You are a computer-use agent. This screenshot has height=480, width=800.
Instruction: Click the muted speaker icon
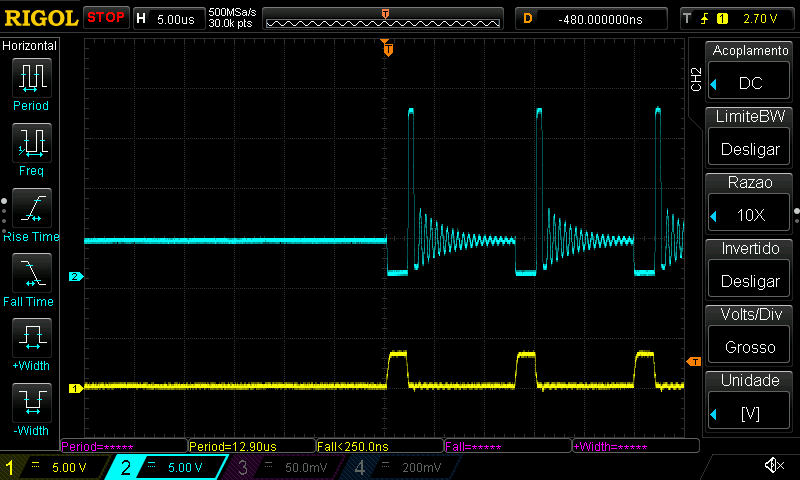click(773, 465)
